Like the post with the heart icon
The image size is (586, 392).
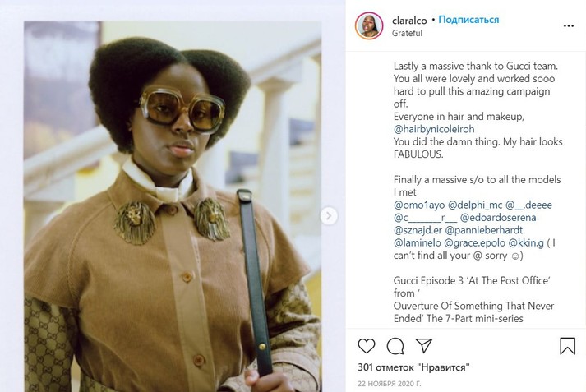point(367,346)
